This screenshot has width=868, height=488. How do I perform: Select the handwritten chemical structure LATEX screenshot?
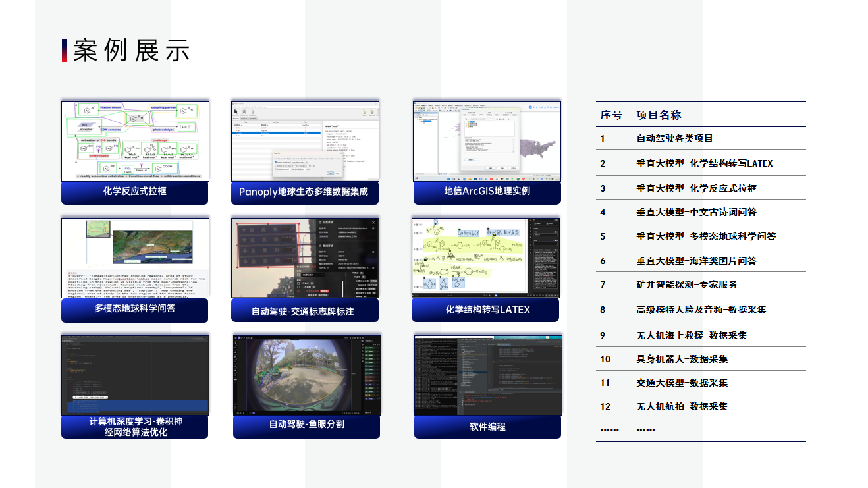[x=486, y=258]
